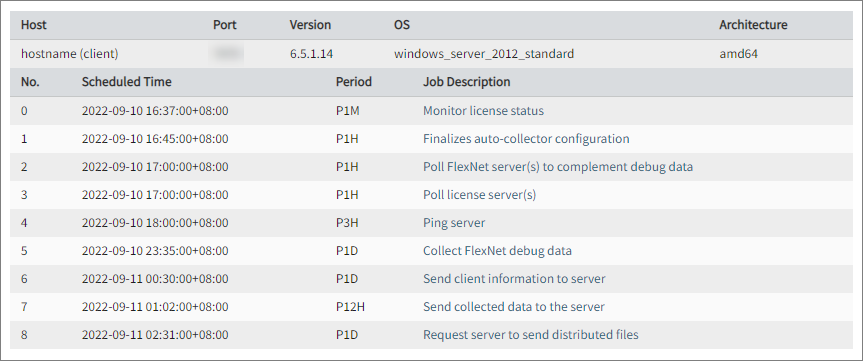This screenshot has width=863, height=361.
Task: Select scheduled time 2022-09-11 02:31:00+08:00
Action: 155,335
